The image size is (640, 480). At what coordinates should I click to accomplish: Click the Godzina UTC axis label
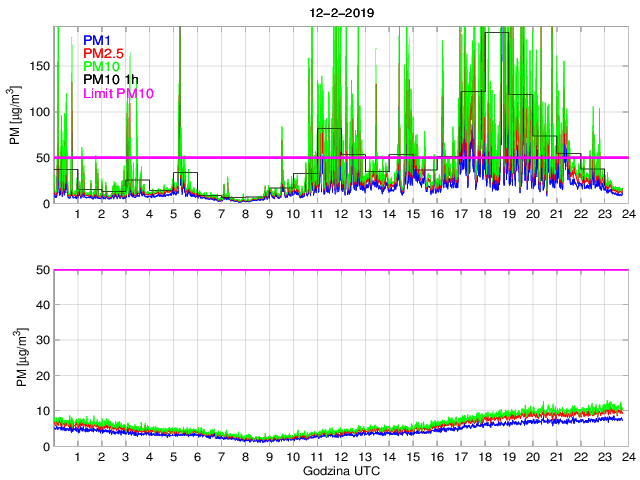click(x=339, y=470)
